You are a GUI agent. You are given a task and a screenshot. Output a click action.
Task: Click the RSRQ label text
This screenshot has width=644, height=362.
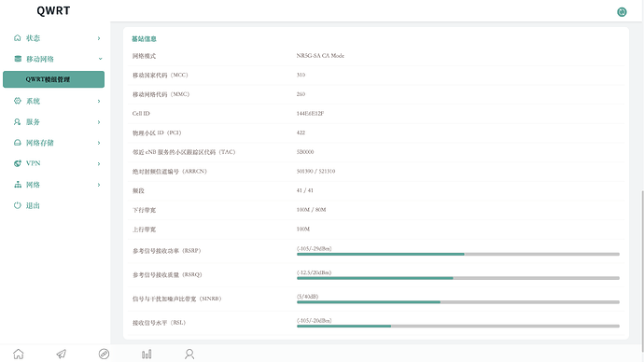point(167,274)
